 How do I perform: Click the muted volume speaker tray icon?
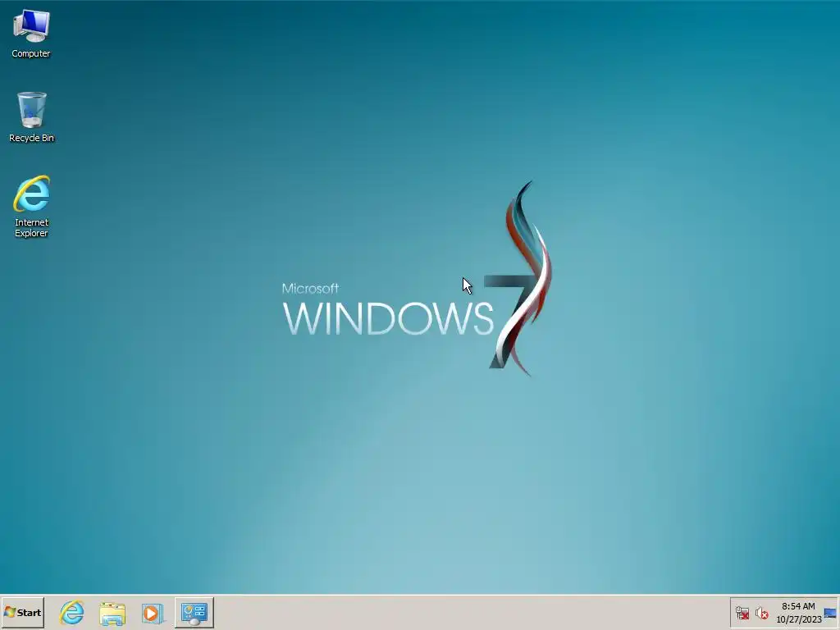click(x=761, y=613)
